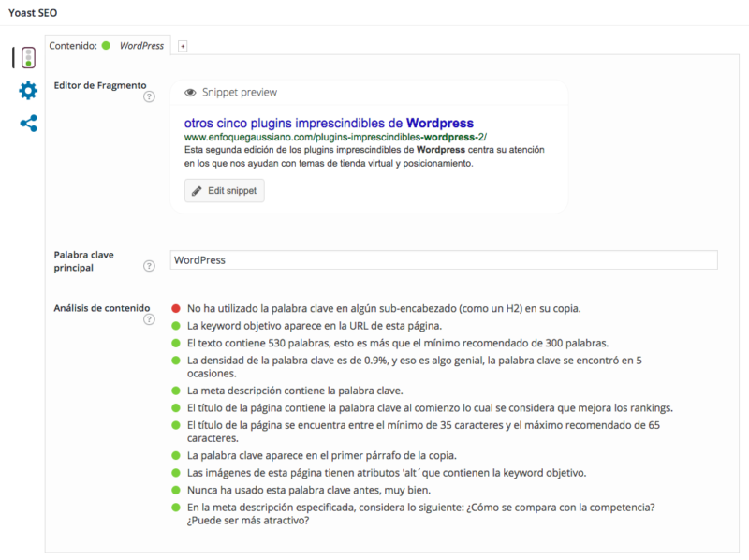The height and width of the screenshot is (560, 749).
Task: Click pencil icon on Edit snippet
Action: coord(197,191)
